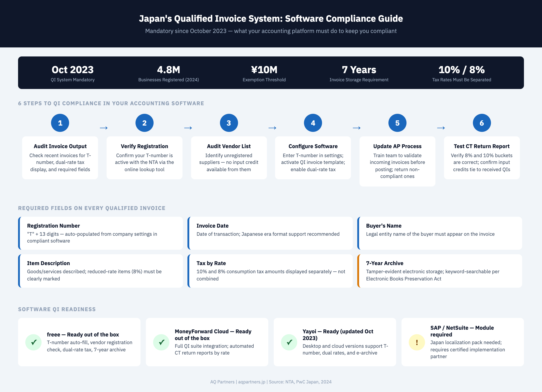The width and height of the screenshot is (542, 392).
Task: Select the step 2 Verify Registration circle
Action: click(145, 123)
